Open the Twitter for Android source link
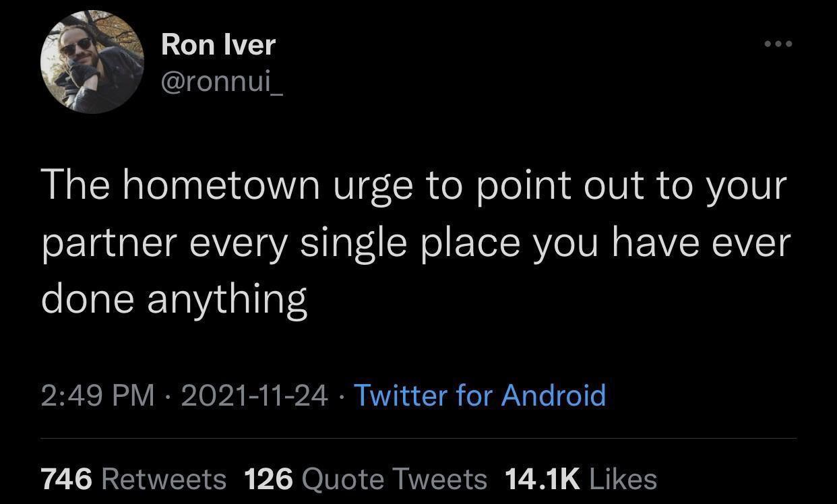837x504 pixels. click(x=479, y=394)
